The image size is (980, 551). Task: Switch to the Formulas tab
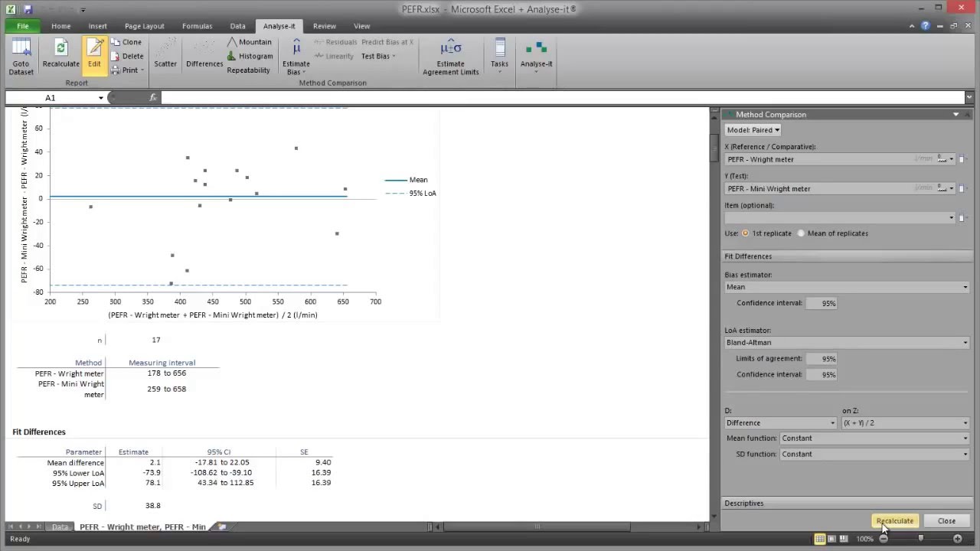pyautogui.click(x=198, y=26)
